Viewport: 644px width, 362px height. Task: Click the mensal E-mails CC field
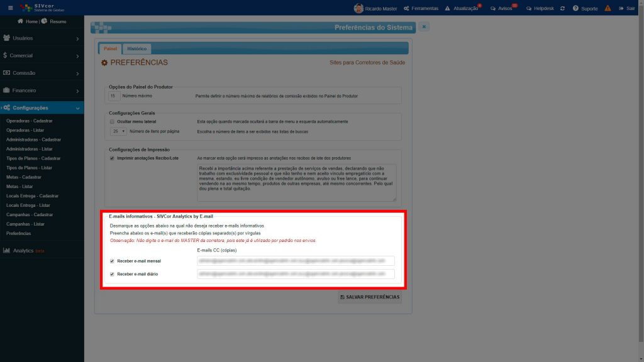(296, 261)
